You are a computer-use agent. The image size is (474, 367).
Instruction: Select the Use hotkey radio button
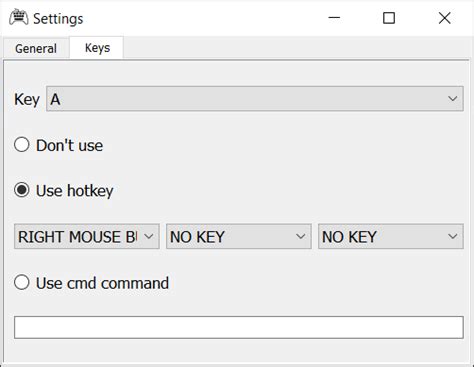point(22,190)
